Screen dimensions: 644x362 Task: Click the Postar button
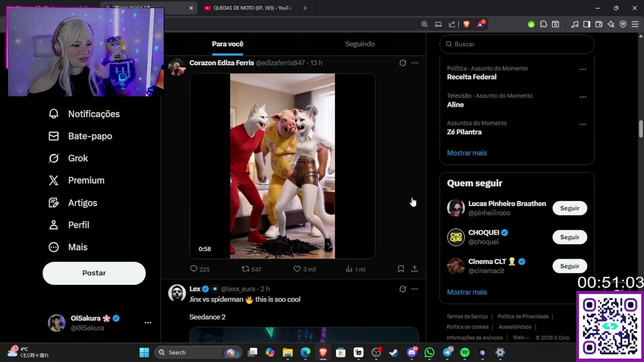pos(94,273)
